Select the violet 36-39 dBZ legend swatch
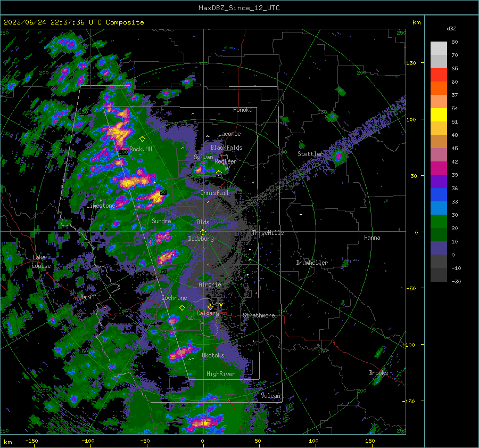Screen dimensions: 479x448 click(x=439, y=181)
